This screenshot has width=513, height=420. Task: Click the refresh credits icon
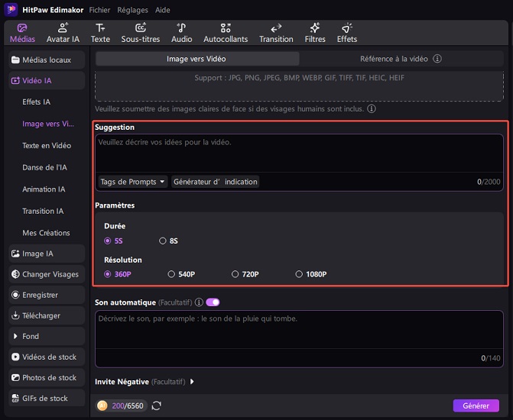[156, 405]
